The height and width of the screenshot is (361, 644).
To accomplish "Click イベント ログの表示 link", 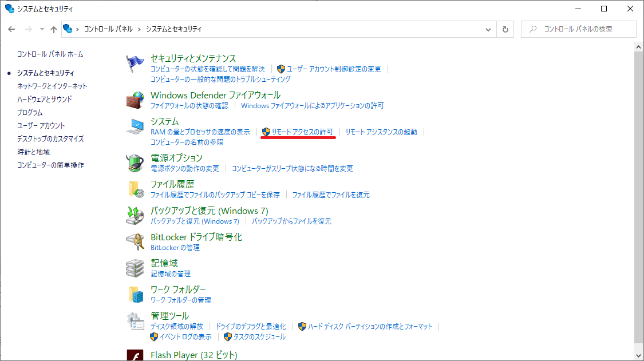I will [185, 337].
